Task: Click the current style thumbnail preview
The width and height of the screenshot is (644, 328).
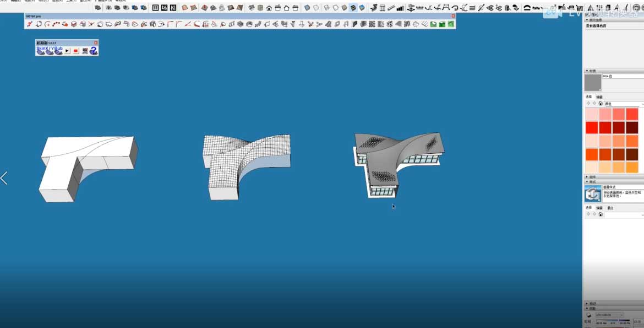Action: coord(593,193)
